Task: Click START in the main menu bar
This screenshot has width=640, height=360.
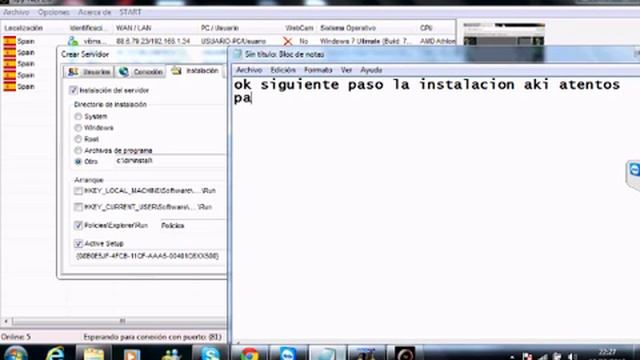Action: tap(130, 12)
